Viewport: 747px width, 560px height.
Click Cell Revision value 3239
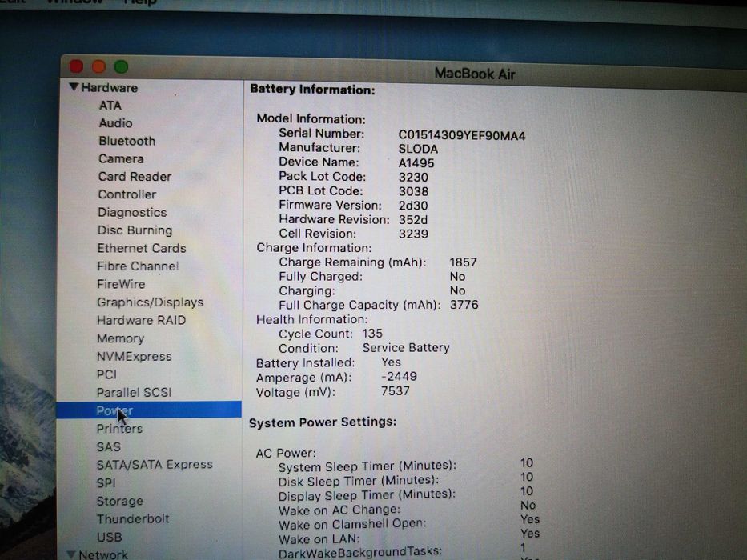pos(413,234)
